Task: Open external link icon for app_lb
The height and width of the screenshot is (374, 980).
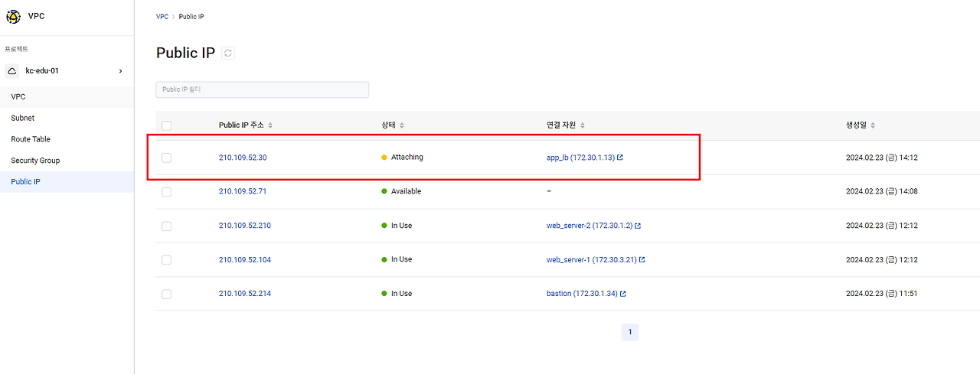Action: pyautogui.click(x=620, y=158)
